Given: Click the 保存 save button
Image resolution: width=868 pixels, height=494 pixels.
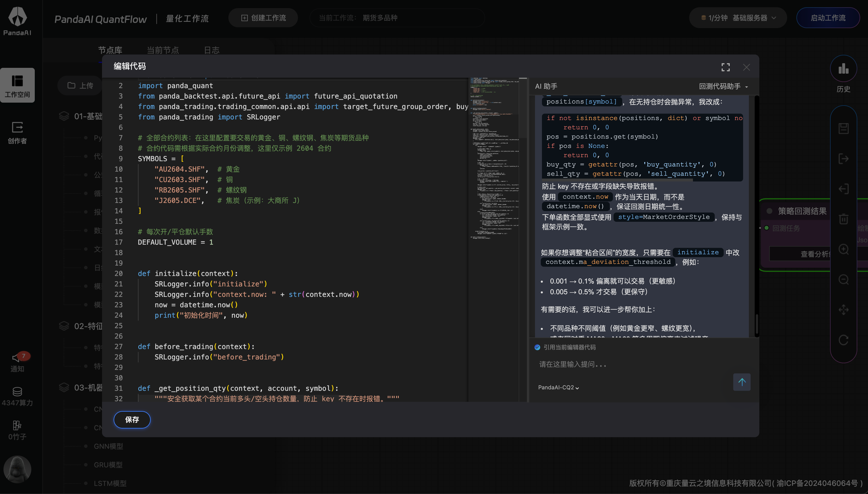Looking at the screenshot, I should coord(132,420).
